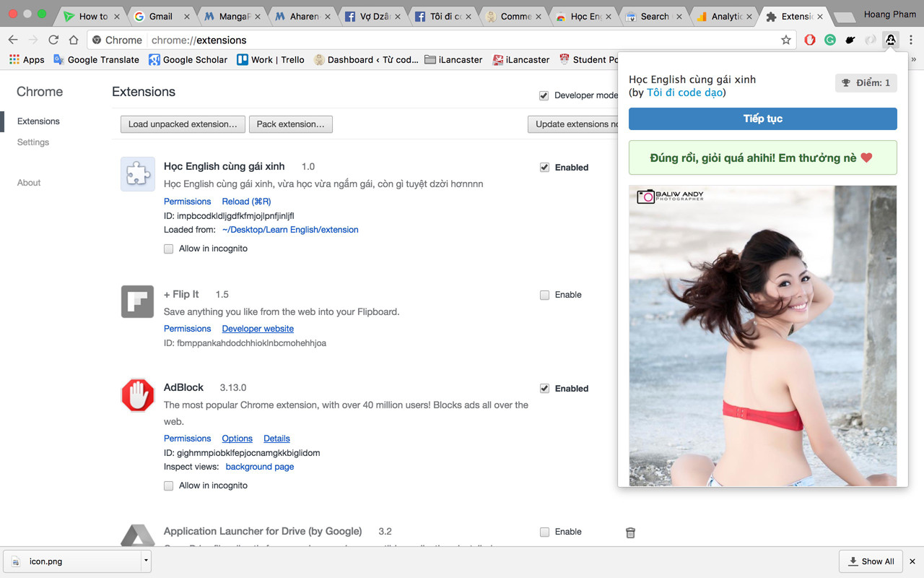
Task: Reload the page with the refresh icon
Action: coord(53,40)
